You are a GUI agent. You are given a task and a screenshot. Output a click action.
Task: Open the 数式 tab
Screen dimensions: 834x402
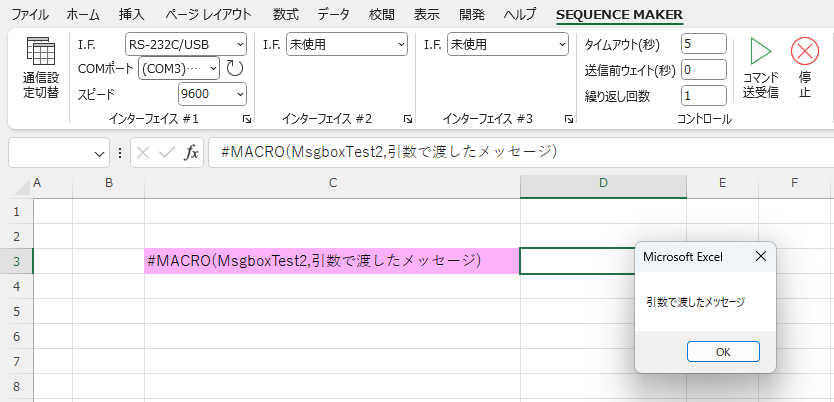[286, 14]
